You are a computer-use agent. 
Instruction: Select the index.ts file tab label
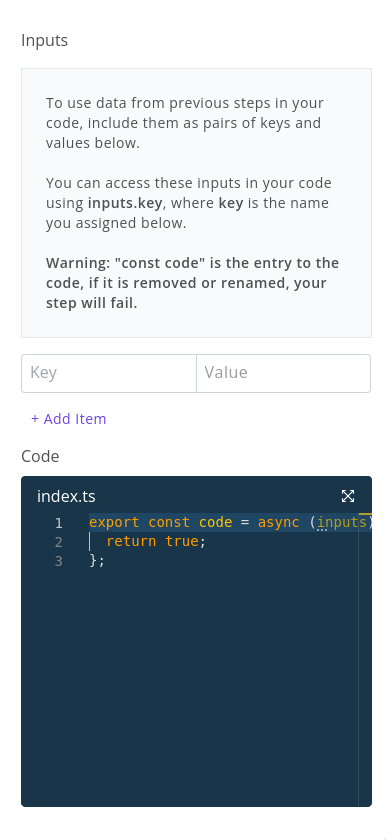coord(66,497)
